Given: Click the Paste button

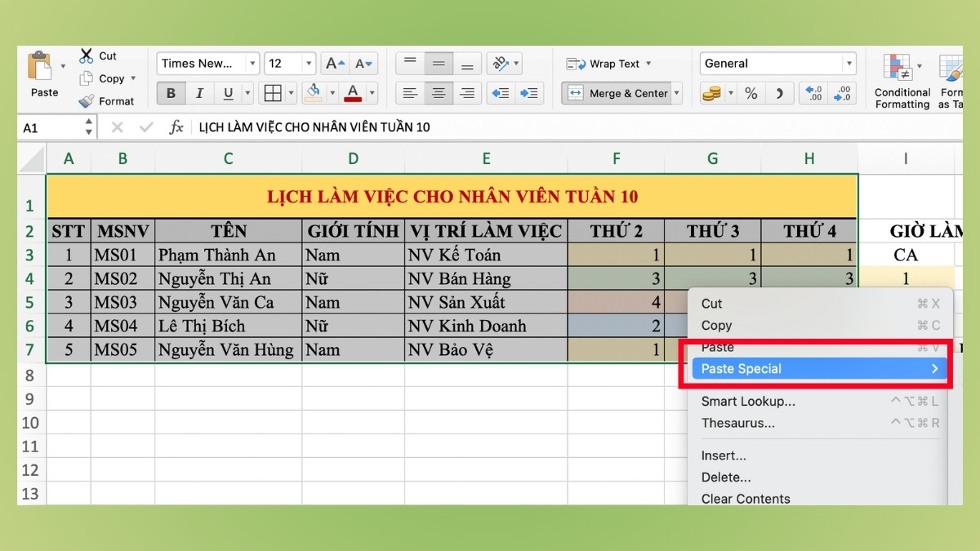Looking at the screenshot, I should coord(43,78).
